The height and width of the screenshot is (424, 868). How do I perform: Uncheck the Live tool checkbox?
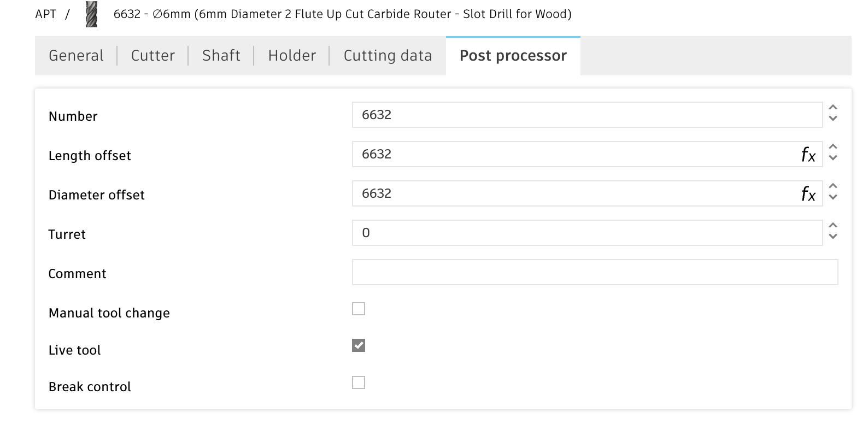point(359,345)
